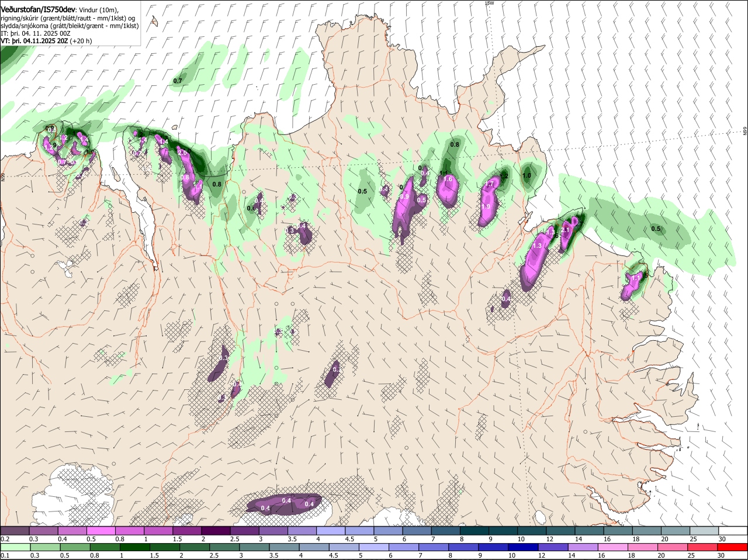Viewport: 748px width, 560px height.
Task: Click the '0.2' label in the upper legend
Action: point(5,538)
